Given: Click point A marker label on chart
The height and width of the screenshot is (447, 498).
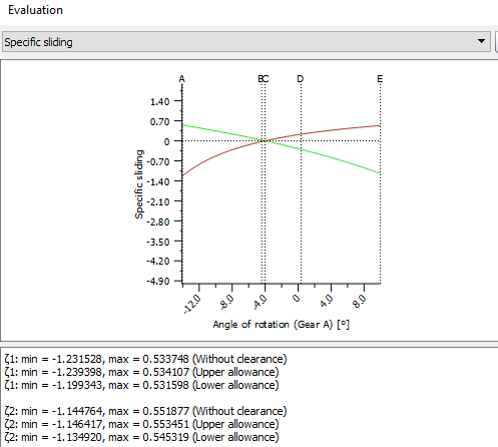Looking at the screenshot, I should point(182,79).
